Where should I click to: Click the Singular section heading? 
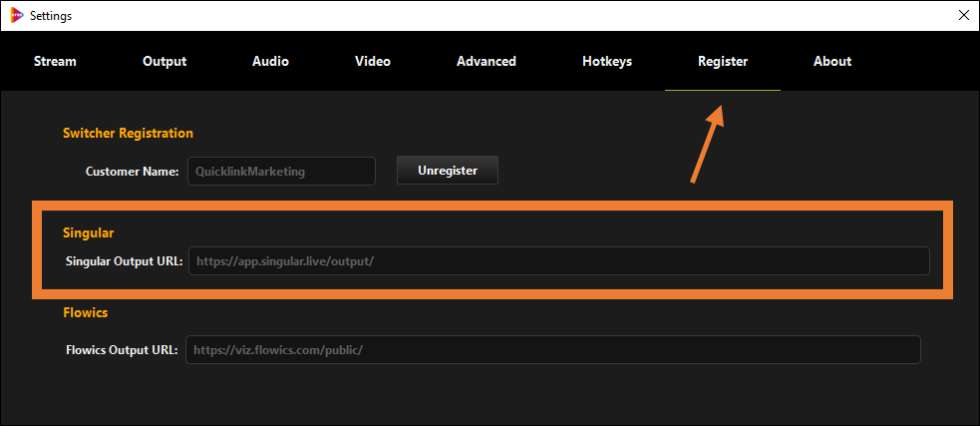point(88,232)
